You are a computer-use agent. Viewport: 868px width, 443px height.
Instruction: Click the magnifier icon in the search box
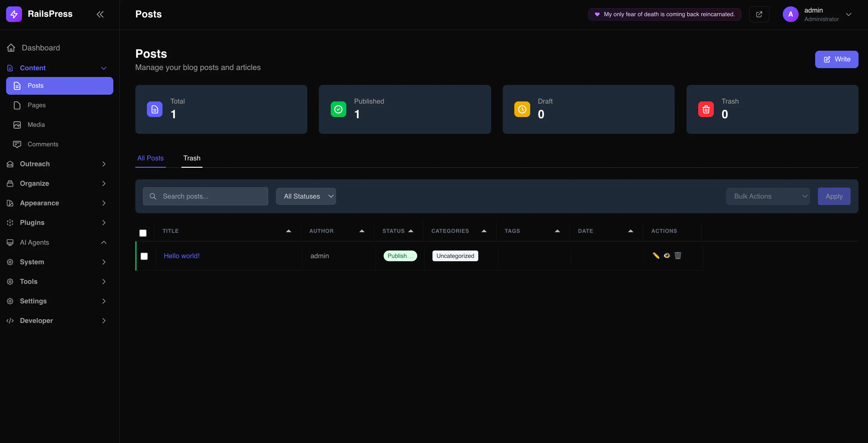[x=153, y=196]
